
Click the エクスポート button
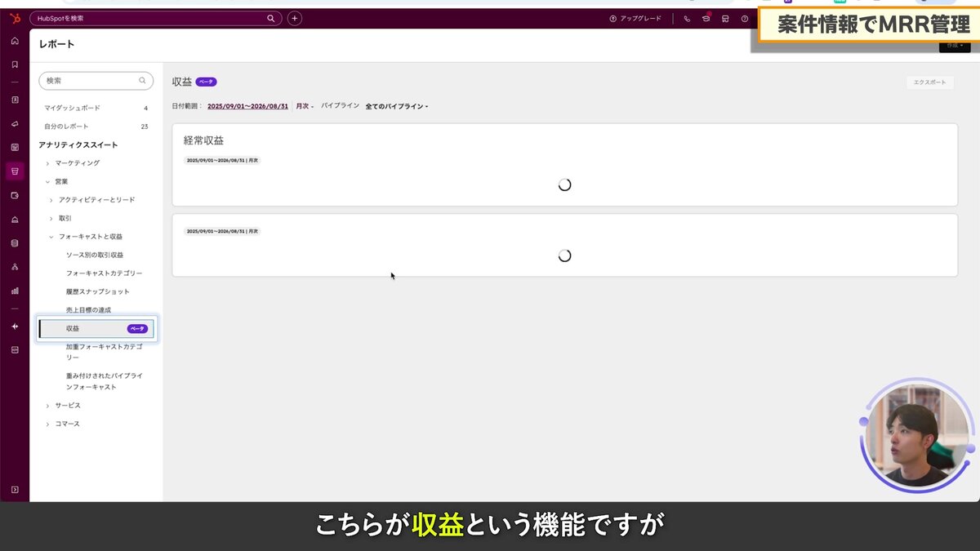click(929, 82)
